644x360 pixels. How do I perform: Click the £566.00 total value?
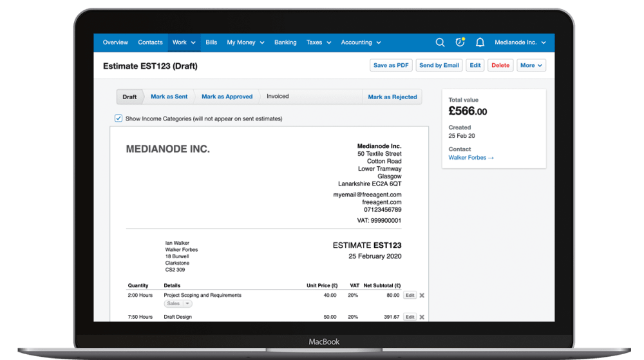pos(468,111)
